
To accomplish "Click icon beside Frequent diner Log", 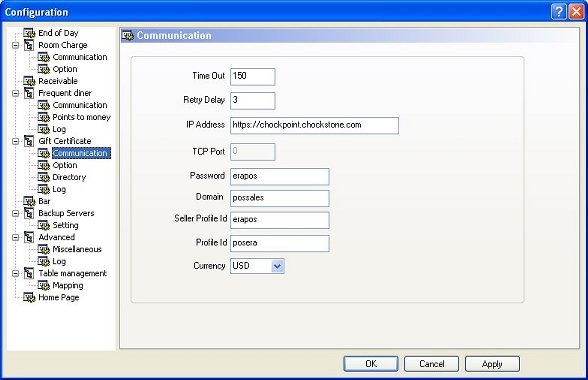I will click(44, 129).
